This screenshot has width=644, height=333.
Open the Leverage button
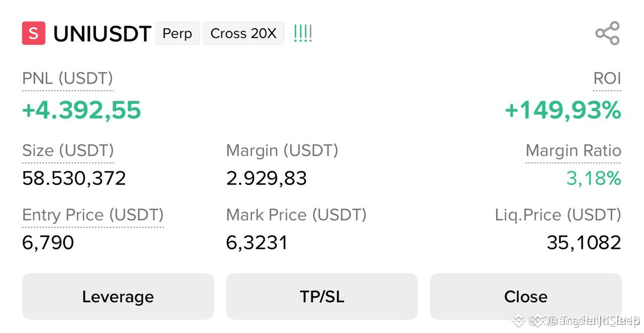pos(118,296)
